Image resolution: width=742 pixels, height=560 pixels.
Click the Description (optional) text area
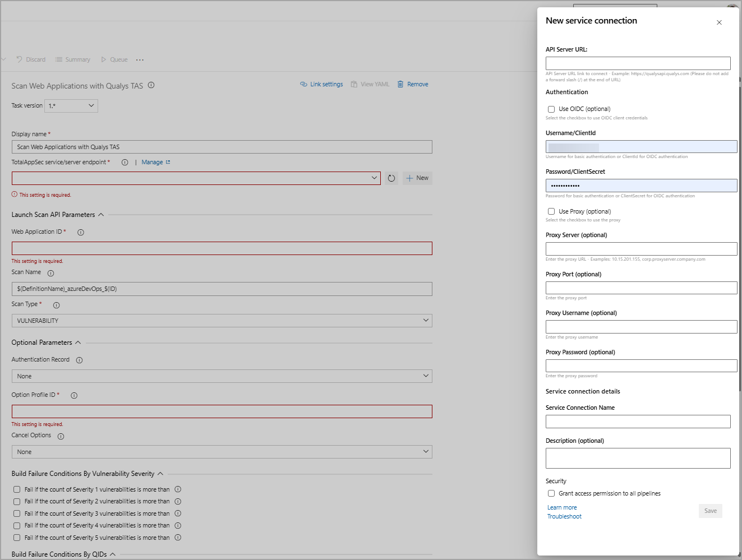pos(638,458)
